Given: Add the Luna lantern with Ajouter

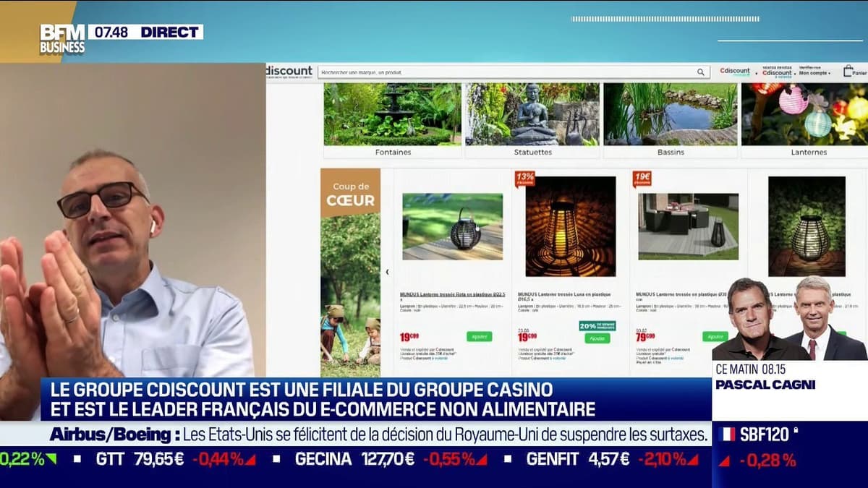Looking at the screenshot, I should click(597, 338).
